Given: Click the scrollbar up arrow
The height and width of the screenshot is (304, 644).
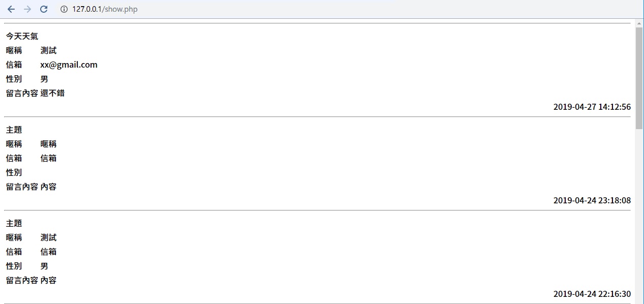Looking at the screenshot, I should pos(639,23).
